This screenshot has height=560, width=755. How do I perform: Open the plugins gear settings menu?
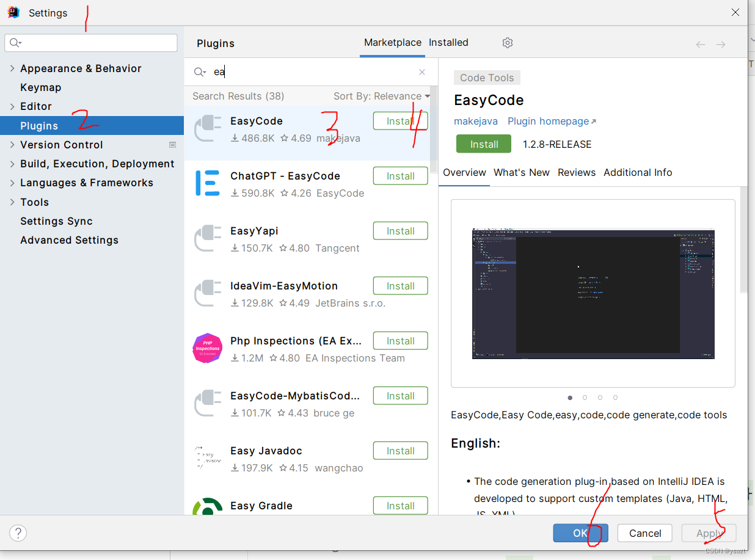click(508, 43)
